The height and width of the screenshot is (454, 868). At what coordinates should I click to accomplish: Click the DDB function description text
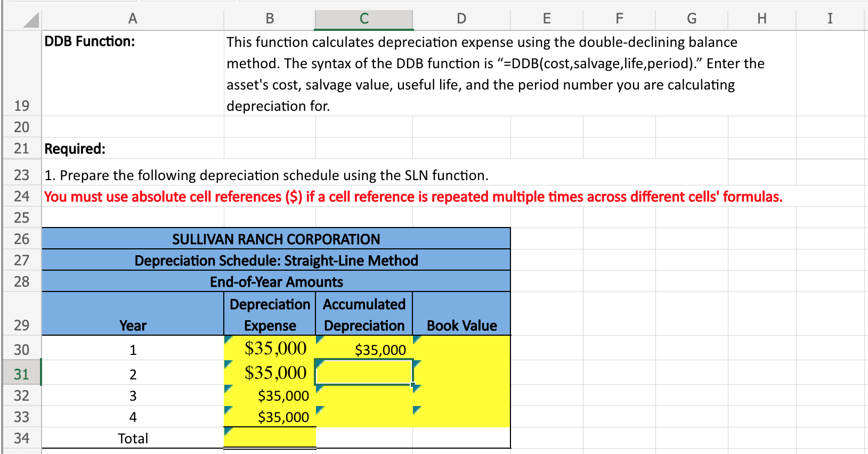[495, 74]
